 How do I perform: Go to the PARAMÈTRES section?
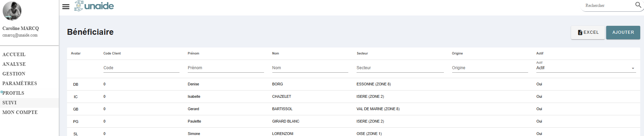click(20, 83)
